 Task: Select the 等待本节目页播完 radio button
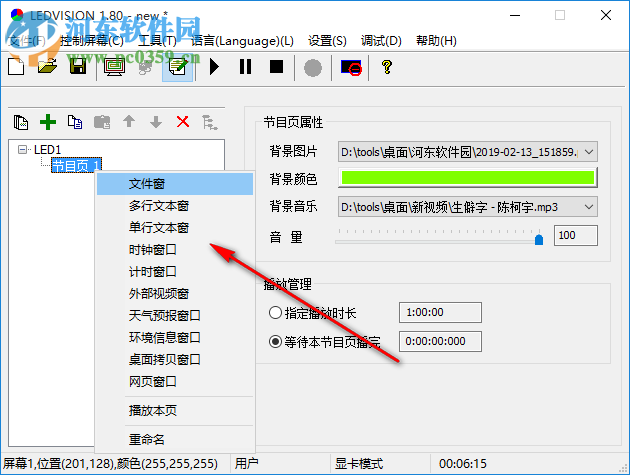tap(275, 341)
